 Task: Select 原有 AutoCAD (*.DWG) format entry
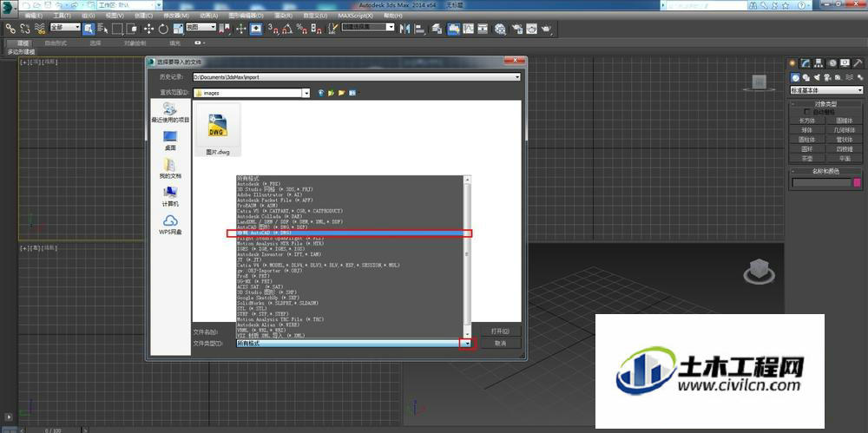tap(349, 233)
